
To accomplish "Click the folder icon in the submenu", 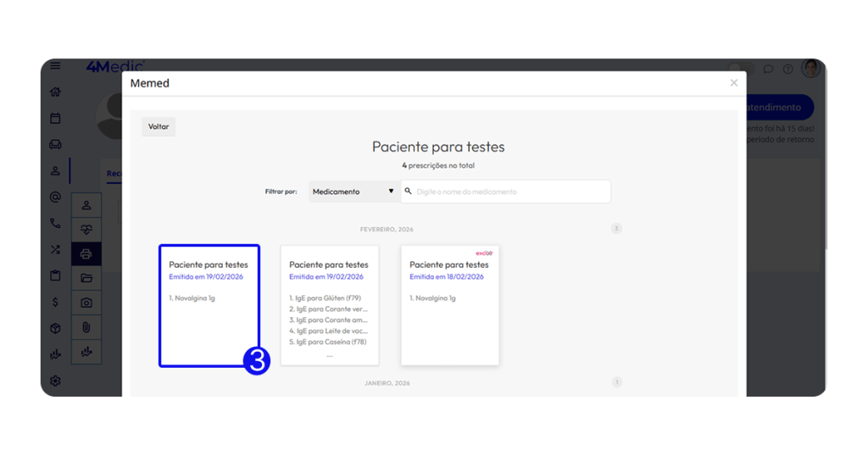I will tap(86, 278).
